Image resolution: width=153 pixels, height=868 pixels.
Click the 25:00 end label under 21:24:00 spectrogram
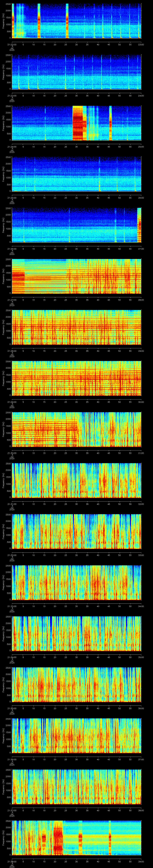point(141,147)
